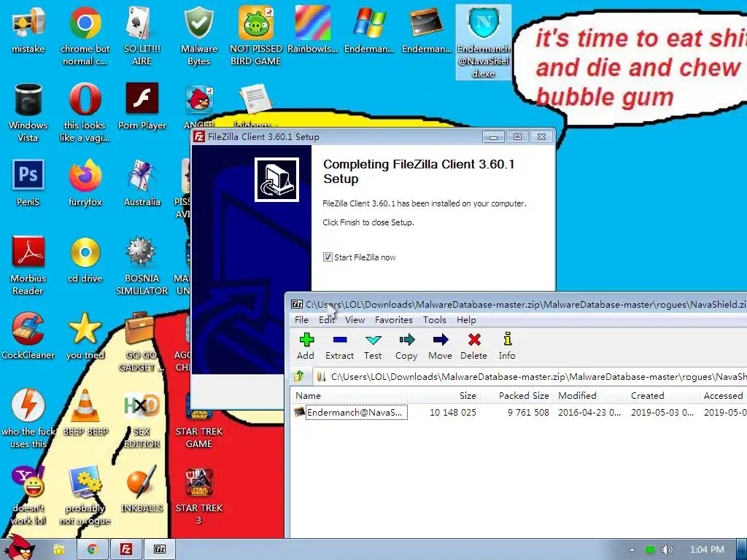Sort 7-Zip list by Name column
Screen dimensions: 747x560
coord(349,396)
